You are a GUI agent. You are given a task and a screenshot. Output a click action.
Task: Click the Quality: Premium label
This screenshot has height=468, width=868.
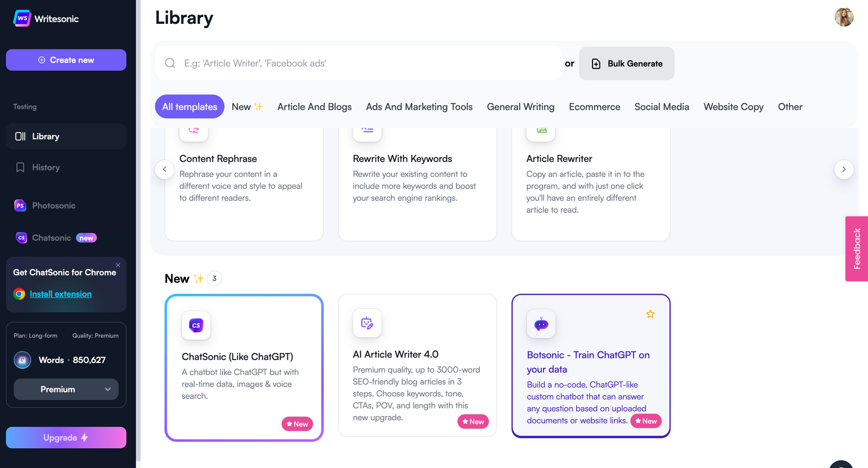95,336
